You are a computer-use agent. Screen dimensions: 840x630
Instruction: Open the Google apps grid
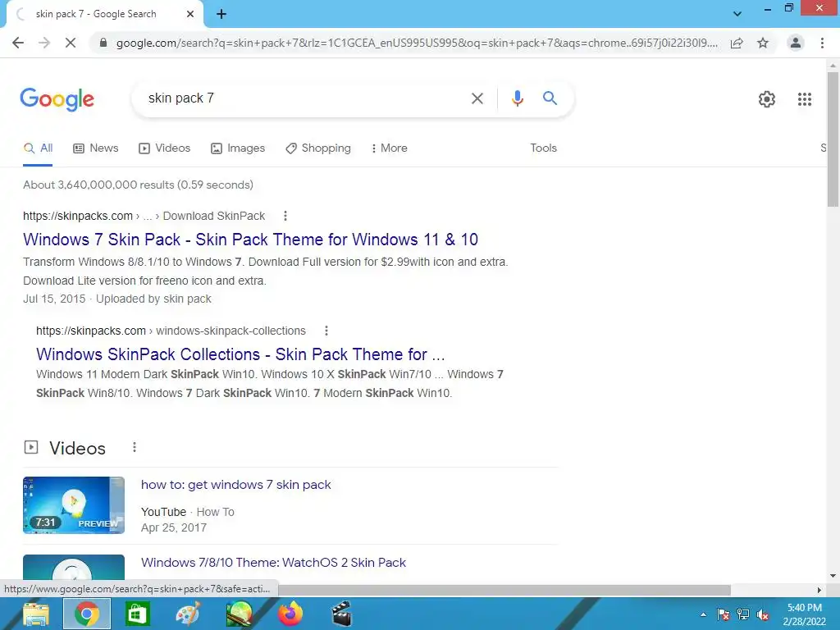tap(804, 99)
